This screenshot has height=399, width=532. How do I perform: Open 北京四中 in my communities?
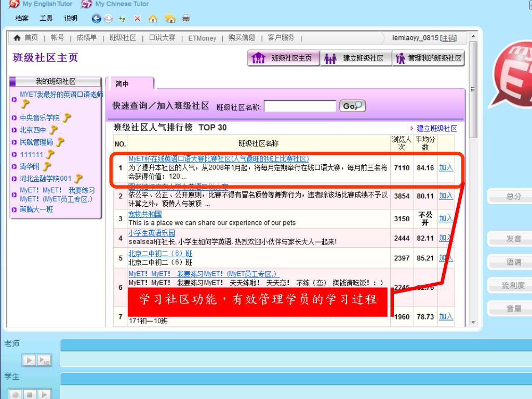tap(33, 130)
